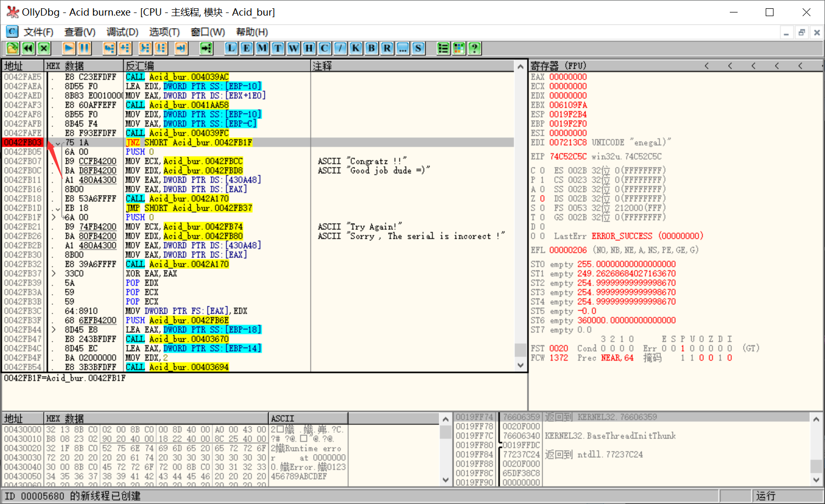Show the Breakpoints window (B button)
825x504 pixels.
pyautogui.click(x=371, y=48)
